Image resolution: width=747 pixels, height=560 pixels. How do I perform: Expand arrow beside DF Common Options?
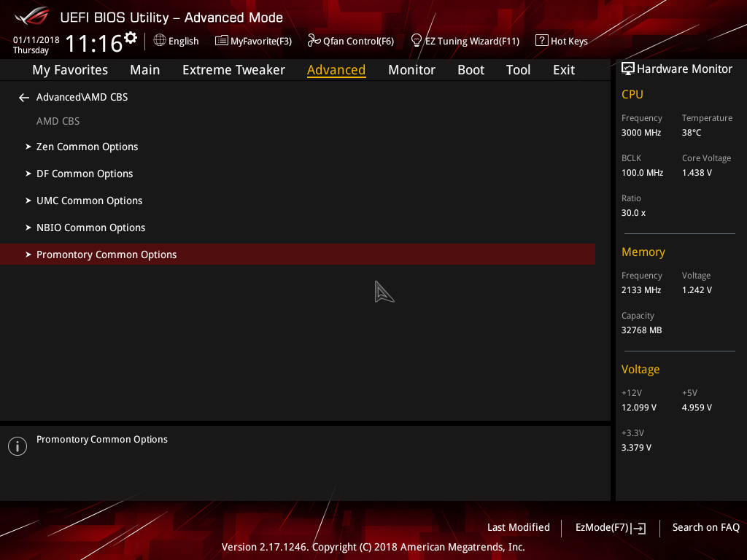point(28,174)
